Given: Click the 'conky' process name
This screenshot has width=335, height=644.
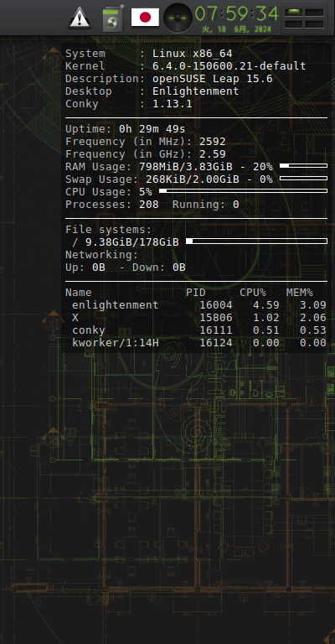Looking at the screenshot, I should (x=89, y=330).
